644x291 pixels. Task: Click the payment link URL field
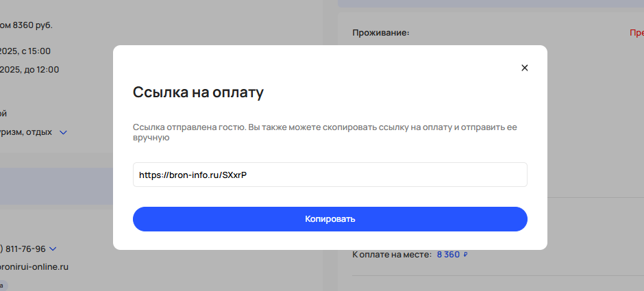click(330, 175)
